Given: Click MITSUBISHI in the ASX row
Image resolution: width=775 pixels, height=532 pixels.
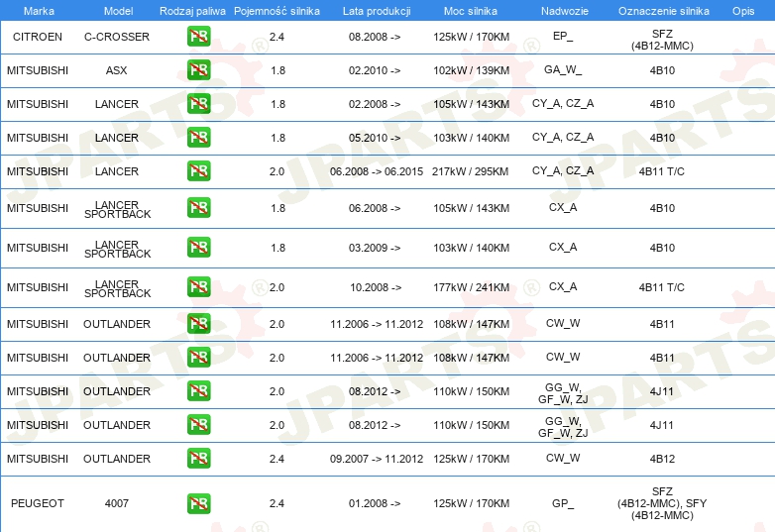Looking at the screenshot, I should 38,70.
